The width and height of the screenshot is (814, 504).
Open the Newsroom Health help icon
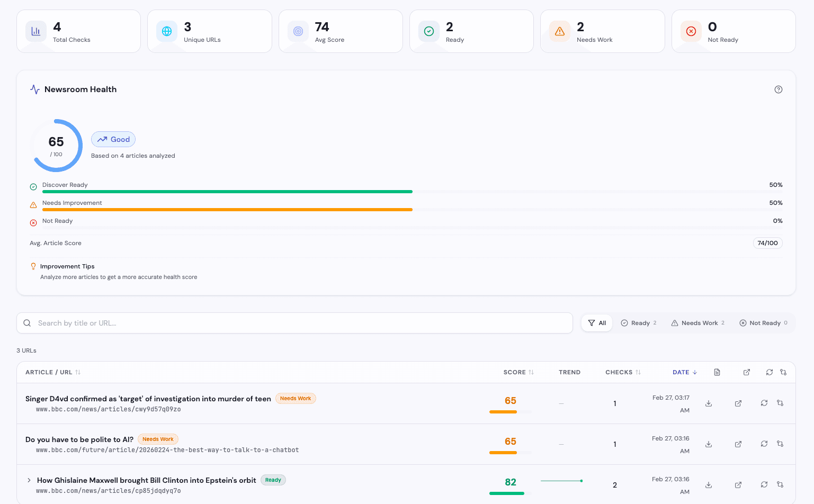pos(778,89)
